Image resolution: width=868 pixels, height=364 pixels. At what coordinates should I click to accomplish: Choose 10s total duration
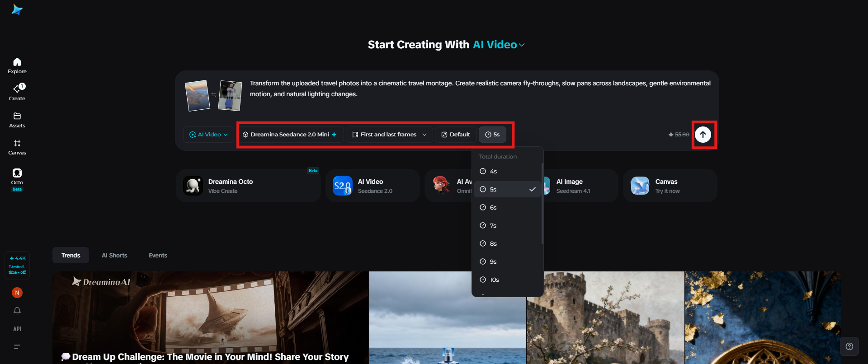[507, 280]
